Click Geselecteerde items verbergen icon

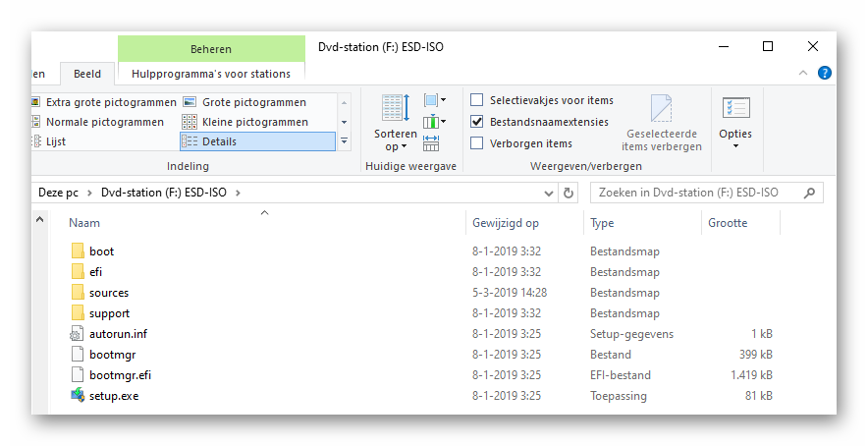[x=661, y=108]
